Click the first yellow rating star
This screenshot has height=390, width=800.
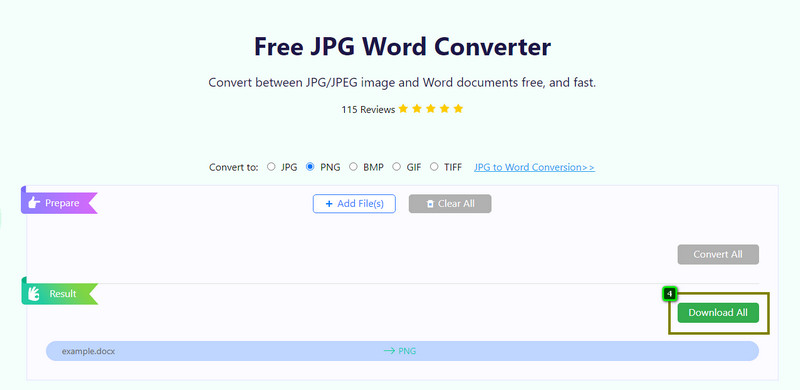click(x=403, y=109)
